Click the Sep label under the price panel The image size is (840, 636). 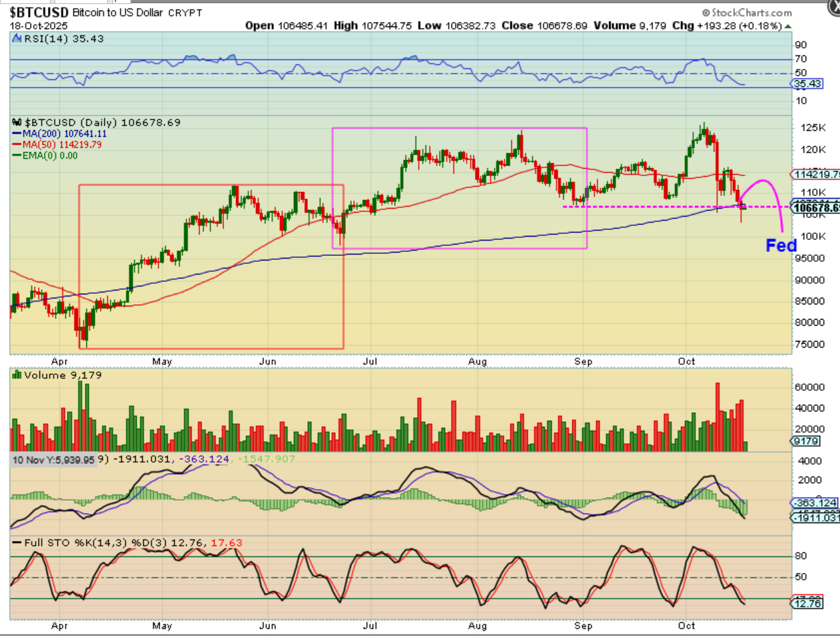tap(583, 362)
